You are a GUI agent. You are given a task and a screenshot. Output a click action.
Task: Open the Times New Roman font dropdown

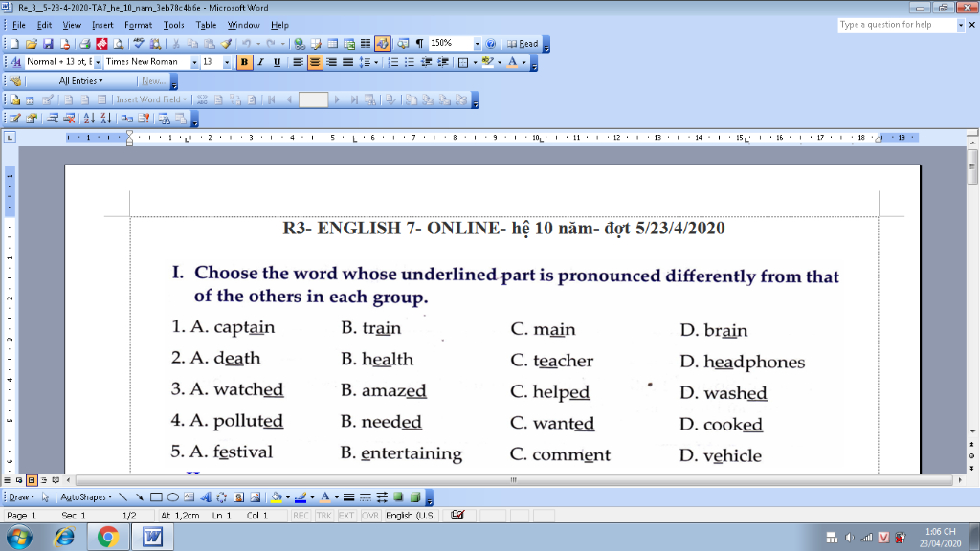(x=194, y=62)
